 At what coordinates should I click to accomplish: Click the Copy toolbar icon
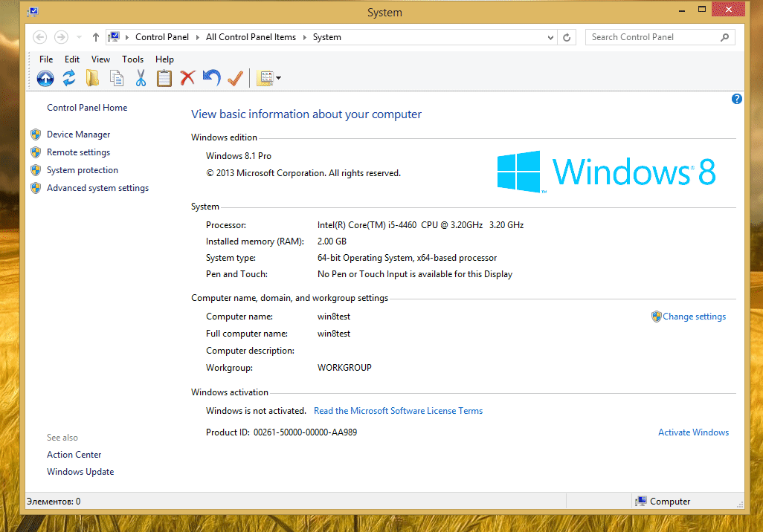click(x=116, y=78)
